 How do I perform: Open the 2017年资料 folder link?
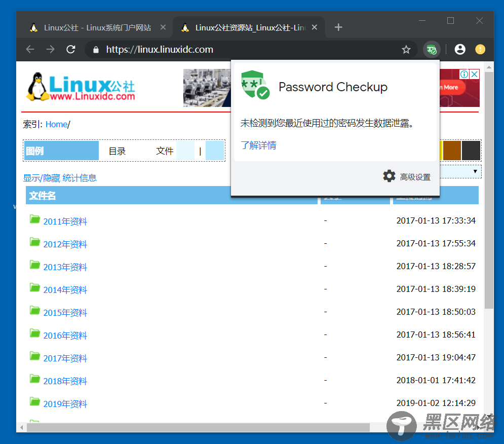(x=65, y=358)
